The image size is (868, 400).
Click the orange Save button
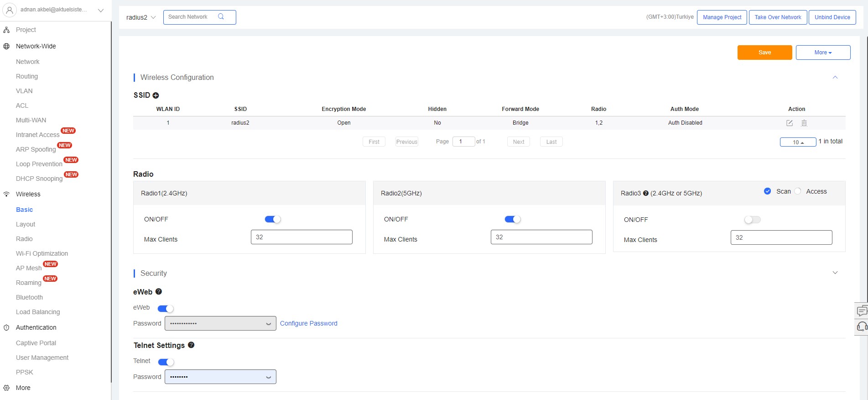[764, 53]
